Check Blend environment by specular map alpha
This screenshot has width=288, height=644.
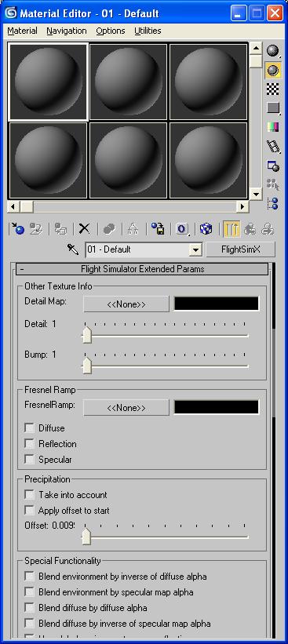click(30, 592)
